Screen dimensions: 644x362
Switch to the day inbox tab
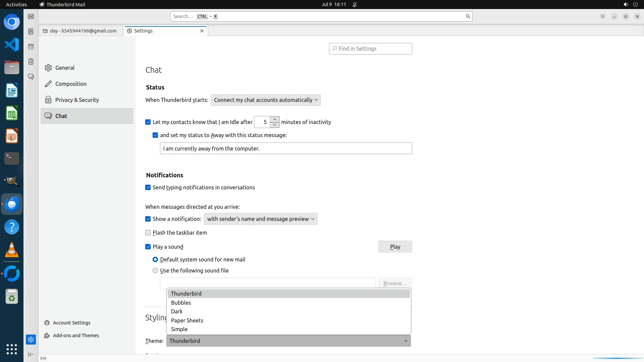(80, 31)
